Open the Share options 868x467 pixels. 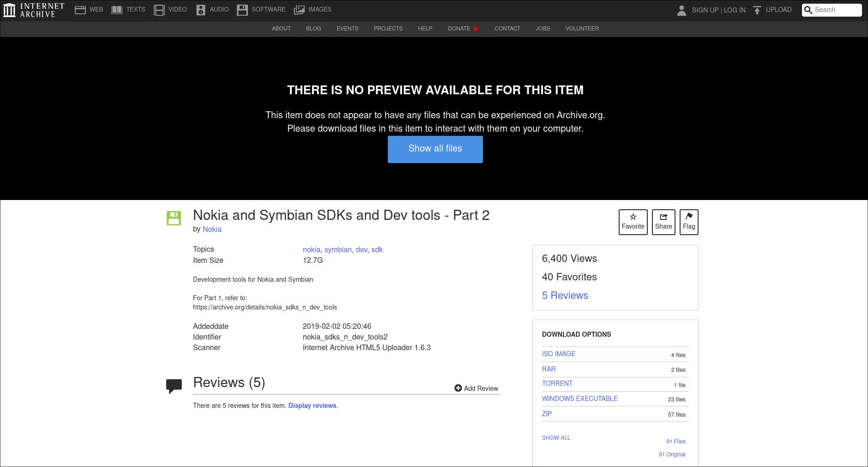click(x=663, y=222)
